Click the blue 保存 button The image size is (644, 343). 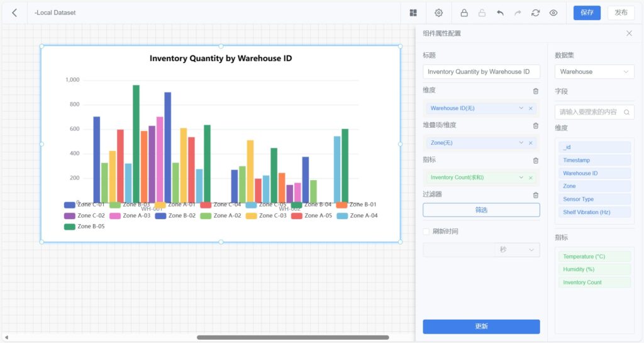(x=586, y=13)
